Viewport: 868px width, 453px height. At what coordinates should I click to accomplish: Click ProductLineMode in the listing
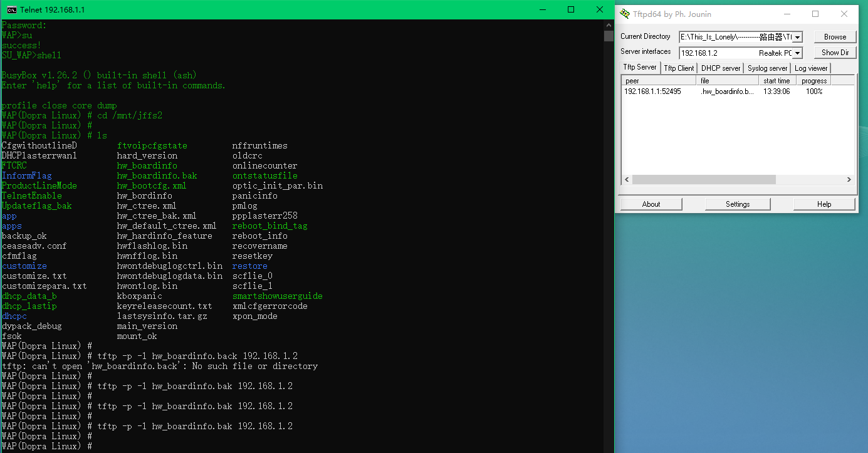[39, 185]
